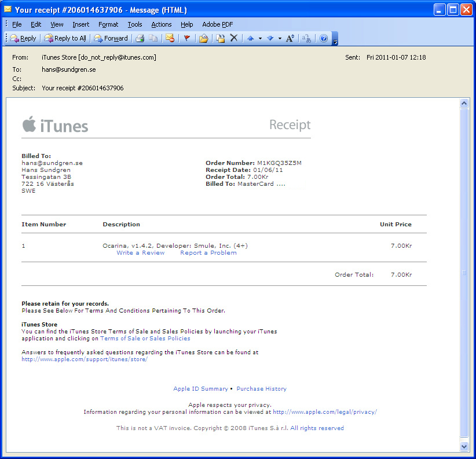Viewport: 476px width, 459px height.
Task: Open the Actions menu
Action: tap(161, 24)
